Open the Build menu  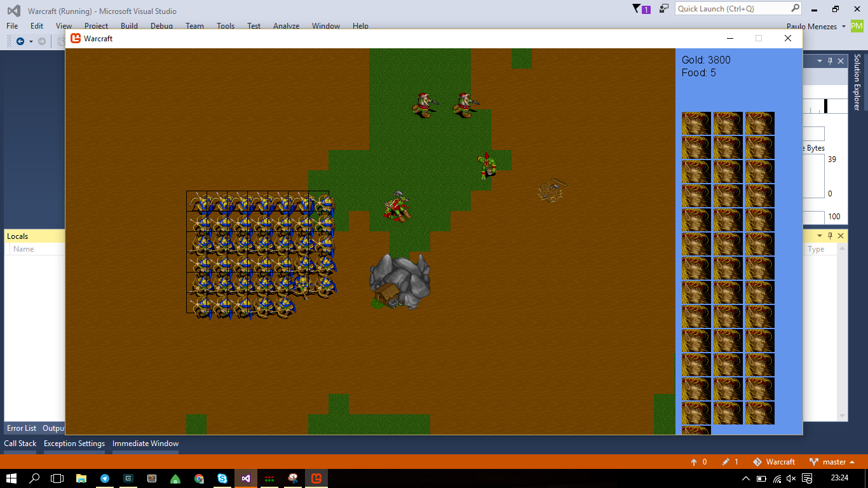[129, 26]
